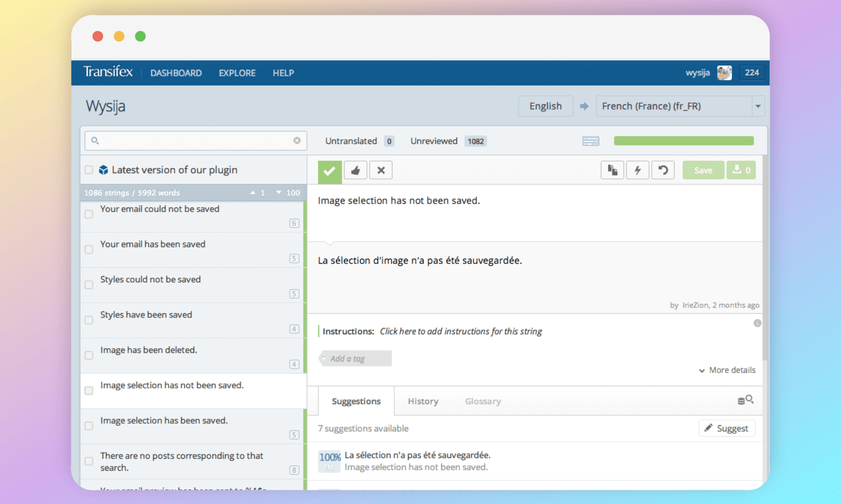Click the thumbs-up icon button
841x504 pixels.
[356, 170]
